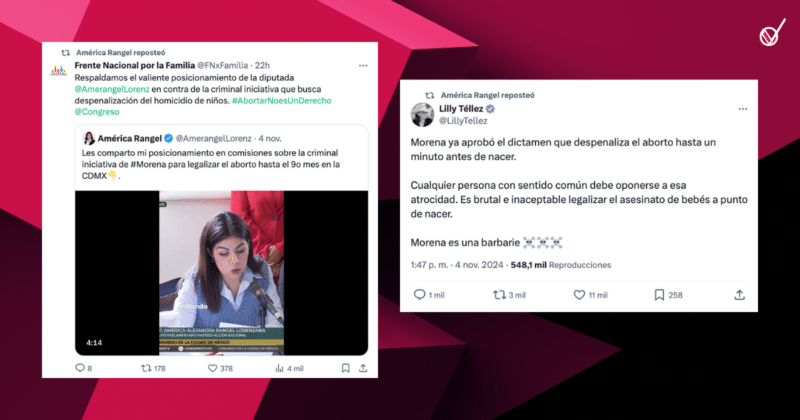Open more options on Frente Nacional tweet
The width and height of the screenshot is (800, 420).
363,65
